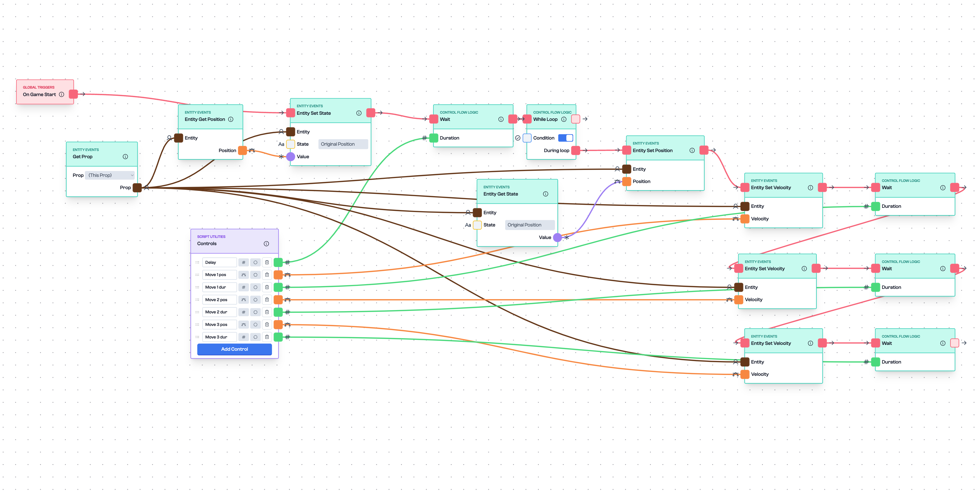
Task: Click Entity Set State execution output port
Action: point(371,113)
